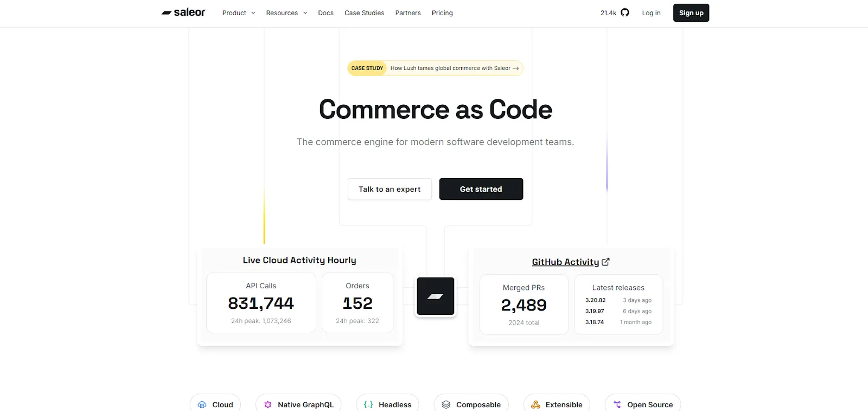This screenshot has width=868, height=411.
Task: Click the API Calls value 831,744
Action: pyautogui.click(x=261, y=303)
